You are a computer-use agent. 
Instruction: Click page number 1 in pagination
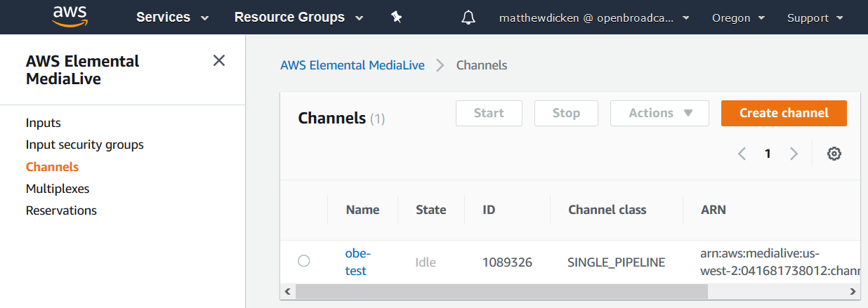(x=768, y=154)
